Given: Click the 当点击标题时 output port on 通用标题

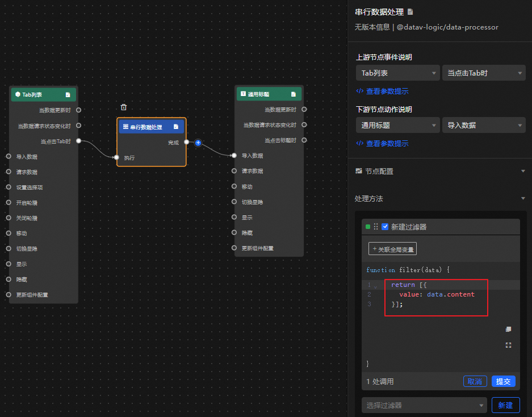Looking at the screenshot, I should pos(304,140).
